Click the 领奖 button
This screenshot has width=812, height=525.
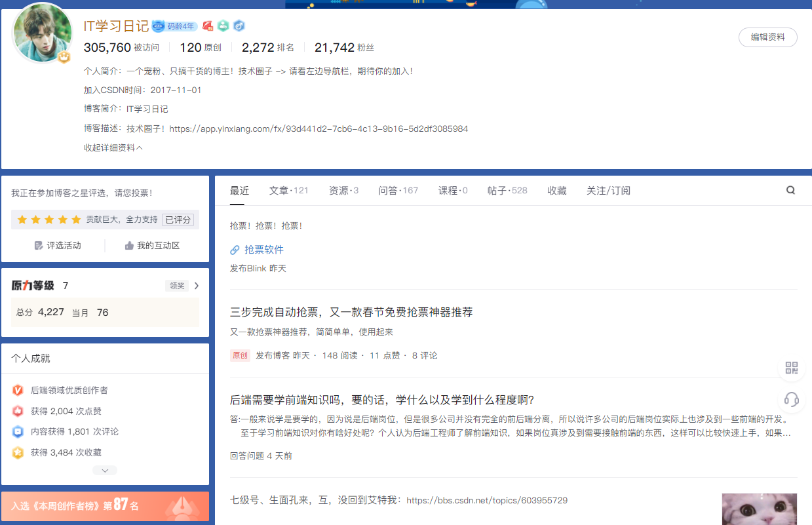[177, 286]
